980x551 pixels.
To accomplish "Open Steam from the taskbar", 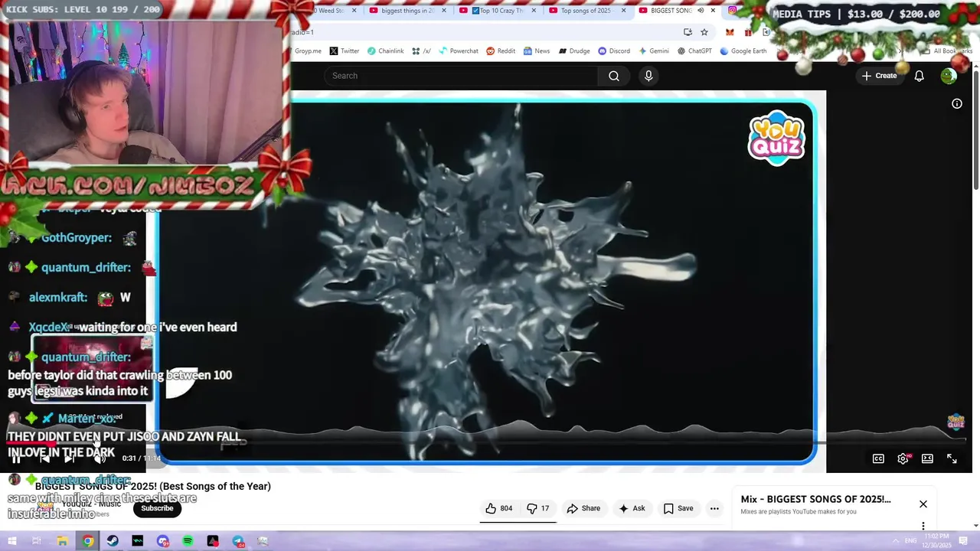I will [113, 541].
